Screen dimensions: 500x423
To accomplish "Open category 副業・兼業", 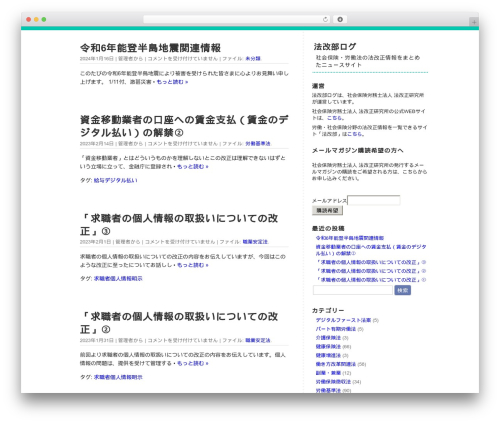I will (x=328, y=373).
